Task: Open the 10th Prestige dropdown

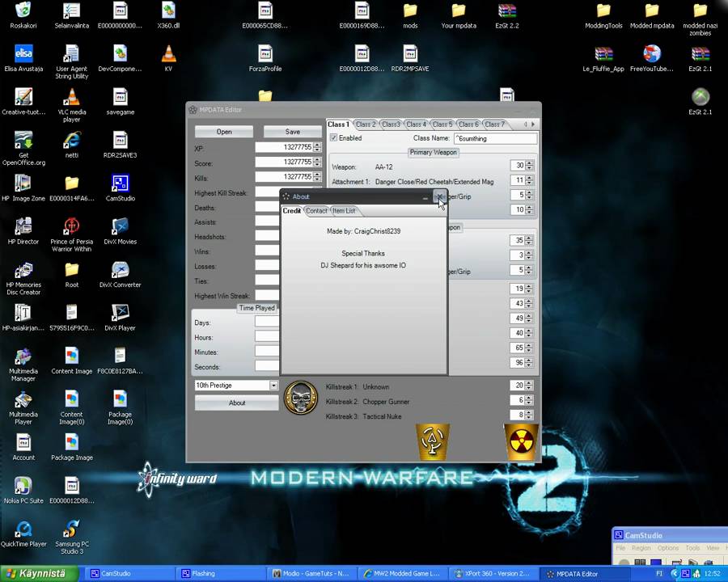Action: pos(273,386)
